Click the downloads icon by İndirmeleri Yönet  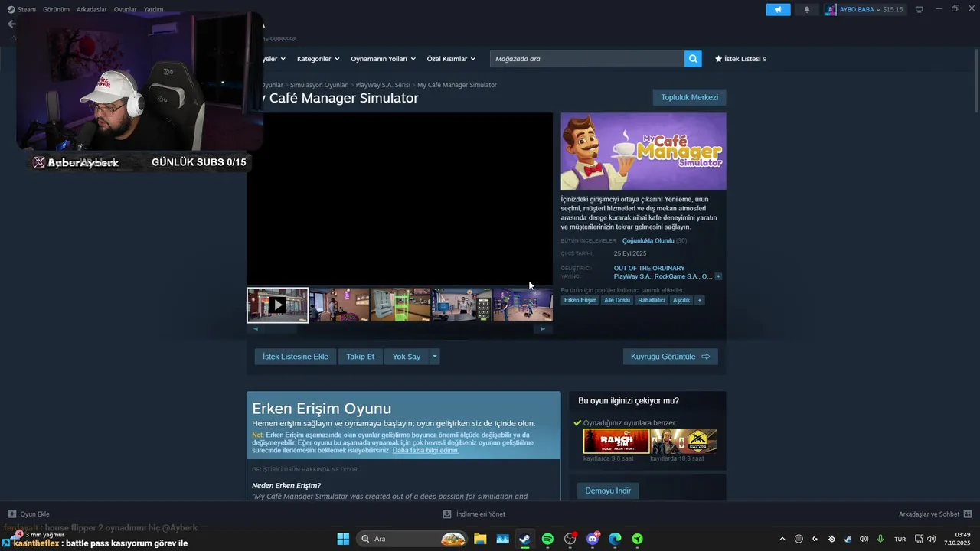447,514
